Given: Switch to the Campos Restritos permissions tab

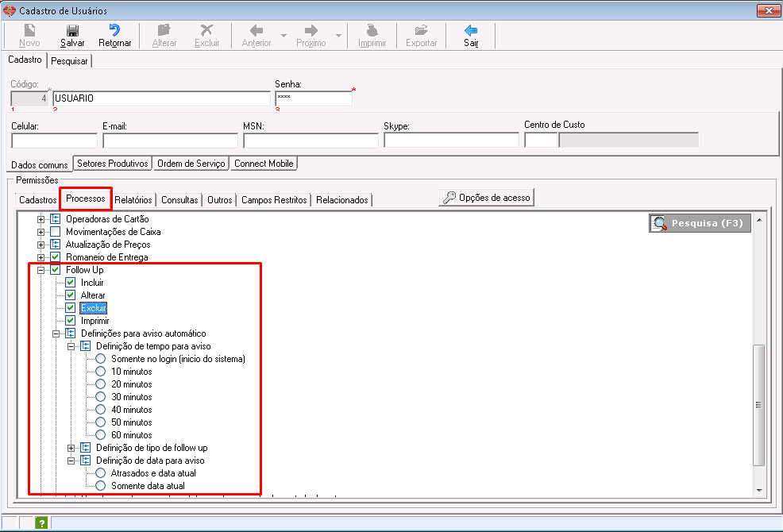Looking at the screenshot, I should pyautogui.click(x=274, y=200).
